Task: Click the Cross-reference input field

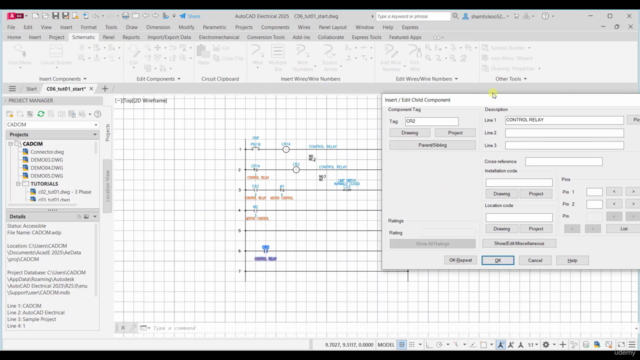Action: (563, 162)
